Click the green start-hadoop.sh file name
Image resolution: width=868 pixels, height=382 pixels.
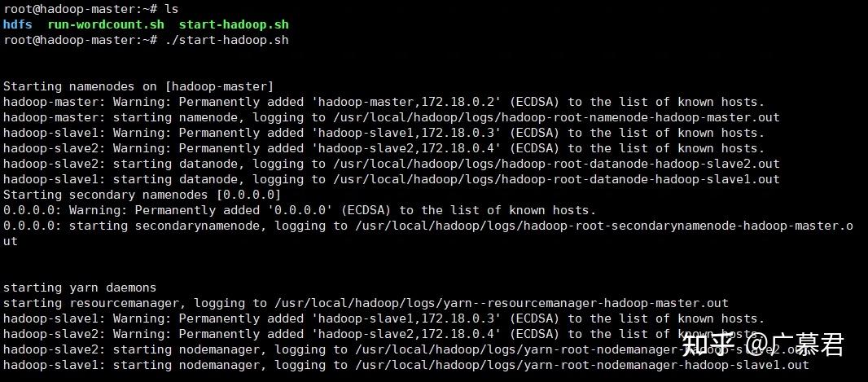(x=234, y=24)
